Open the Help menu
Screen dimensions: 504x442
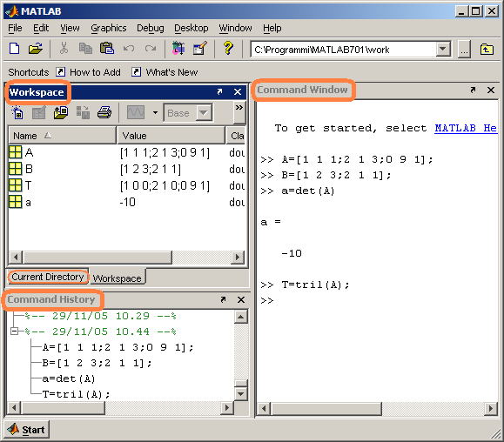(x=272, y=28)
